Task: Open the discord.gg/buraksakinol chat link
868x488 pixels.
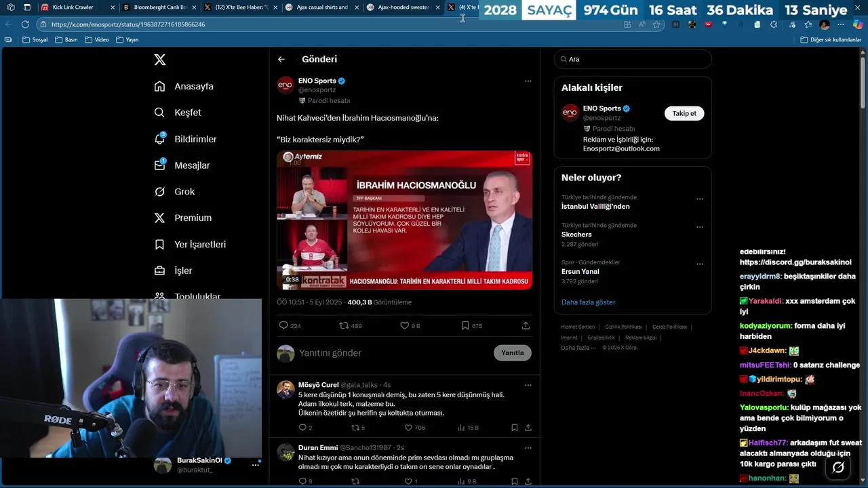Action: coord(795,262)
